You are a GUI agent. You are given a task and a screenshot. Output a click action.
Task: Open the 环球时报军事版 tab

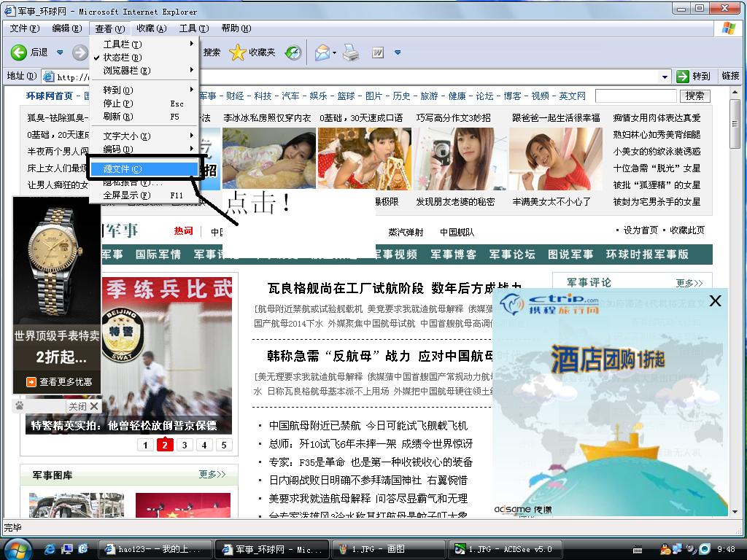[647, 254]
